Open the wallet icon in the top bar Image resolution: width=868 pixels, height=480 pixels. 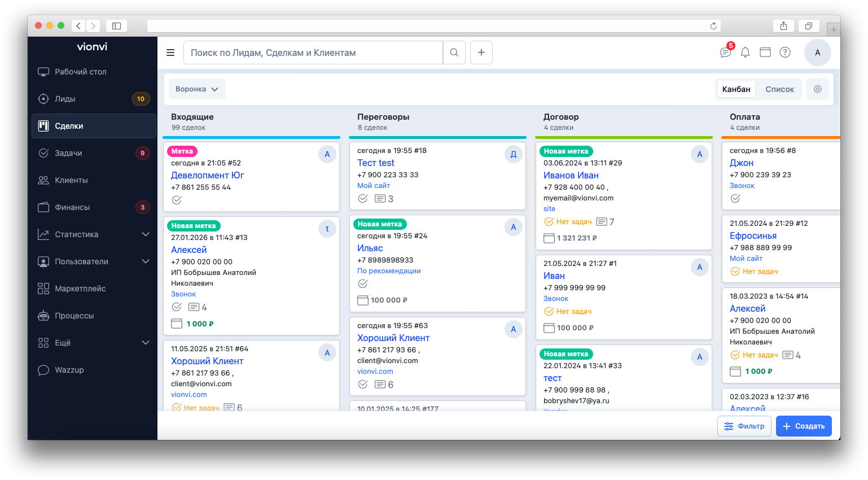point(765,53)
